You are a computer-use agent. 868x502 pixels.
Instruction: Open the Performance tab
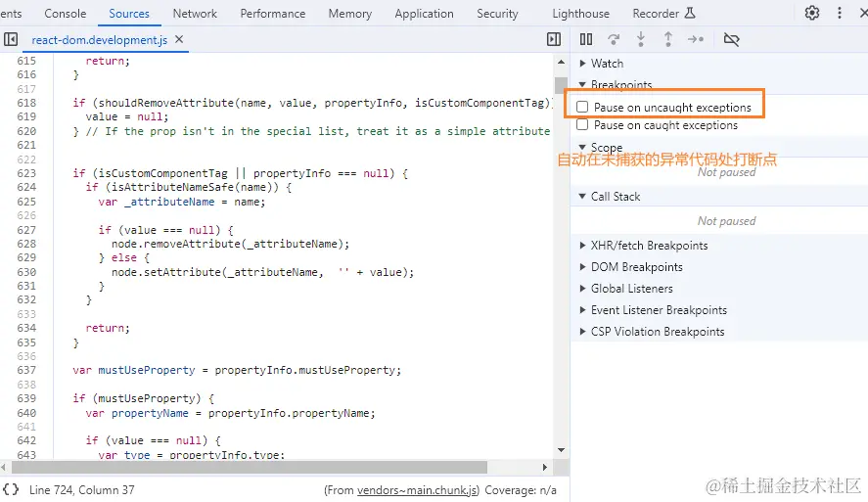coord(272,14)
